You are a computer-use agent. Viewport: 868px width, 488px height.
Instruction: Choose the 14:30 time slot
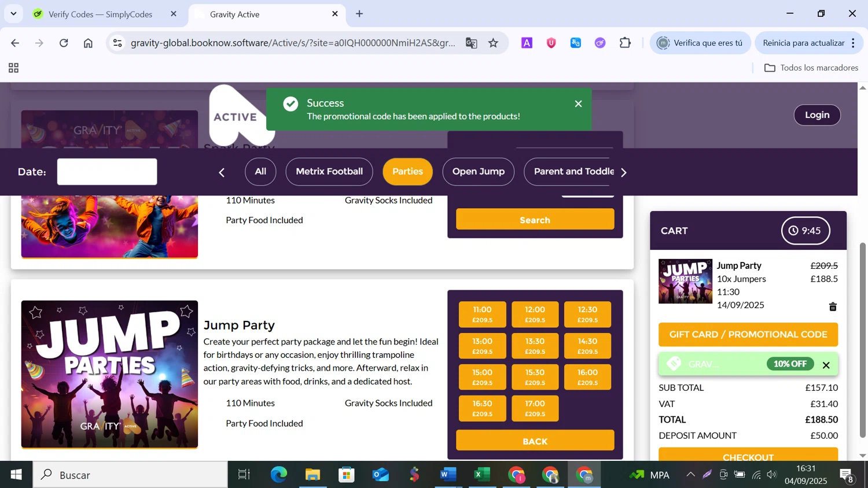pos(587,346)
